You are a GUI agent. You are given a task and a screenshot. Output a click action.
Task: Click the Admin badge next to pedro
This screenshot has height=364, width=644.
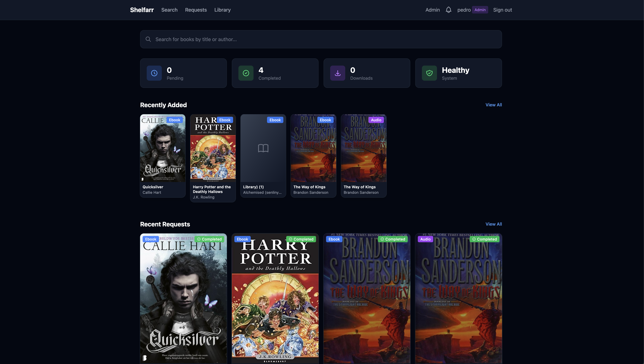tap(480, 10)
